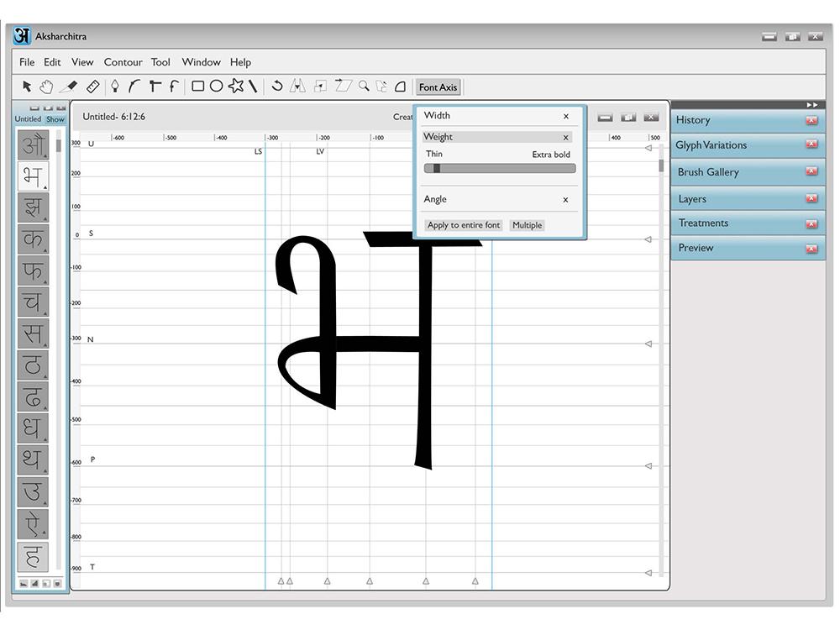The height and width of the screenshot is (630, 840).
Task: Close the Brush Gallery panel
Action: tap(811, 171)
